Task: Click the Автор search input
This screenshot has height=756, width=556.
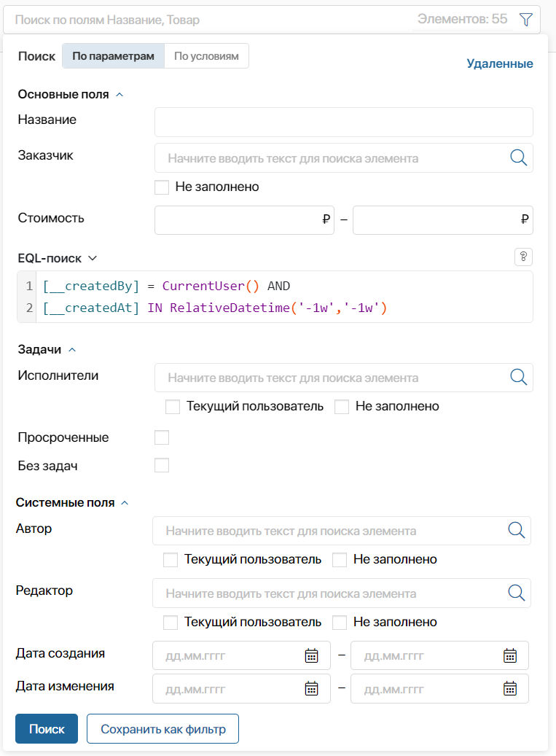Action: (342, 531)
